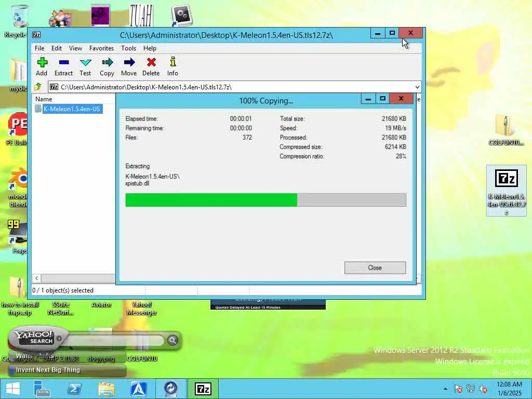The image size is (532, 399).
Task: Close the Copying dialog with red X
Action: [401, 99]
